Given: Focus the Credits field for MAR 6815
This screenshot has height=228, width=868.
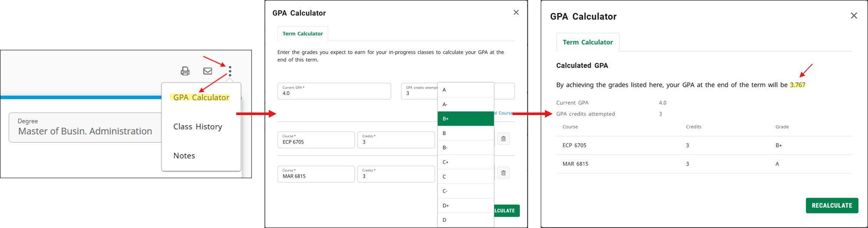Looking at the screenshot, I should (395, 174).
